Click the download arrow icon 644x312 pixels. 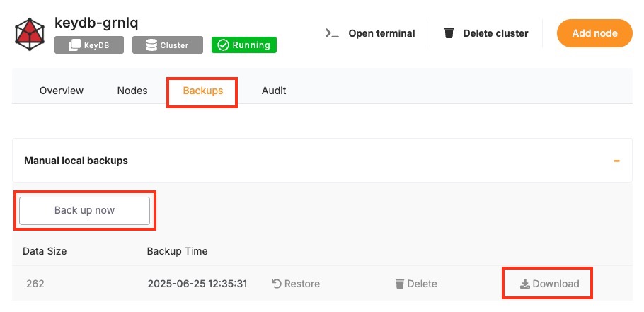(x=524, y=284)
